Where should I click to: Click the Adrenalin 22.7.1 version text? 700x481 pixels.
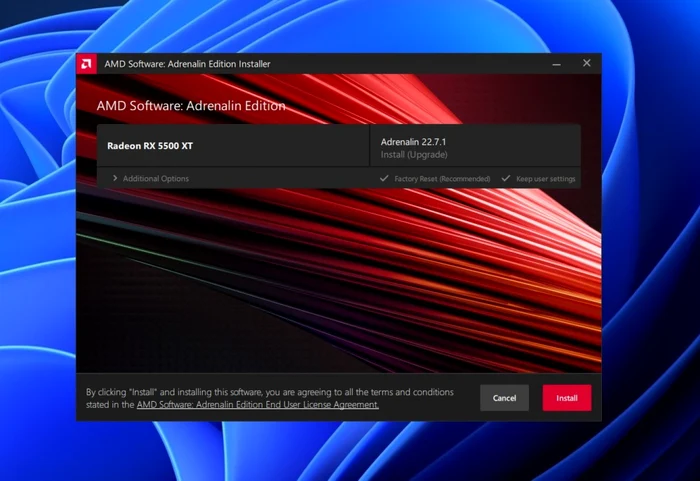(413, 142)
